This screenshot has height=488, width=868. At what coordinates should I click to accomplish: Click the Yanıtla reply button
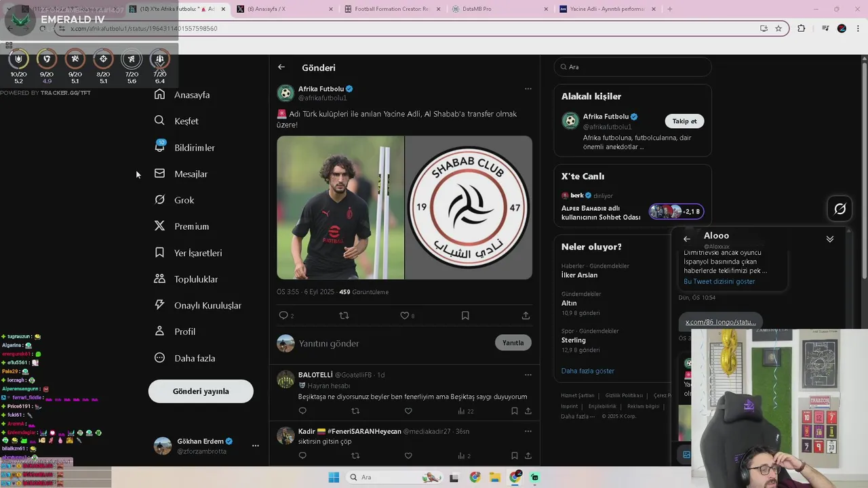(x=513, y=343)
